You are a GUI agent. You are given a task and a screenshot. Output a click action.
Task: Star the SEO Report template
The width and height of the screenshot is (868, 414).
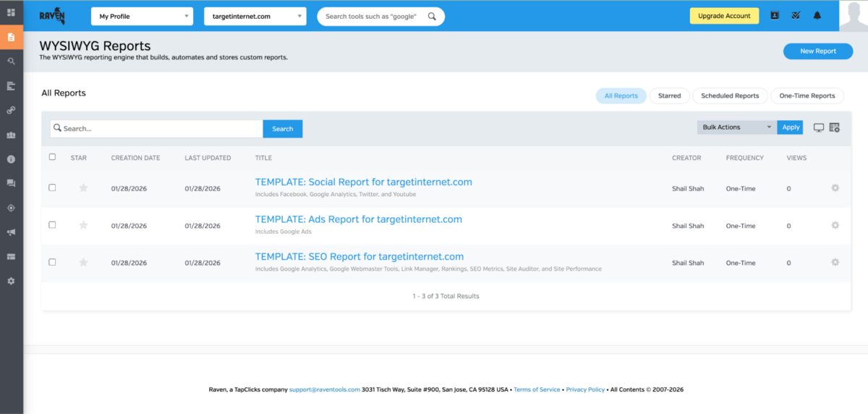tap(83, 262)
